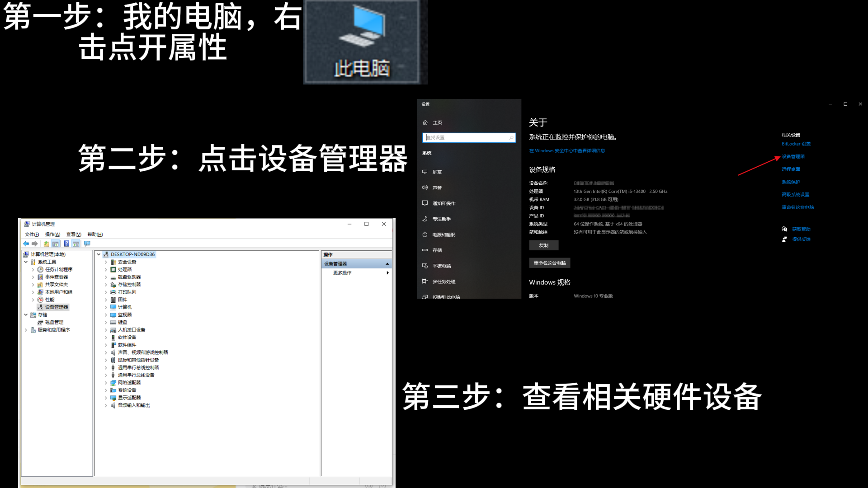Screen dimensions: 868x488
Task: Select the 事件查看器 icon in left tree
Action: 40,277
